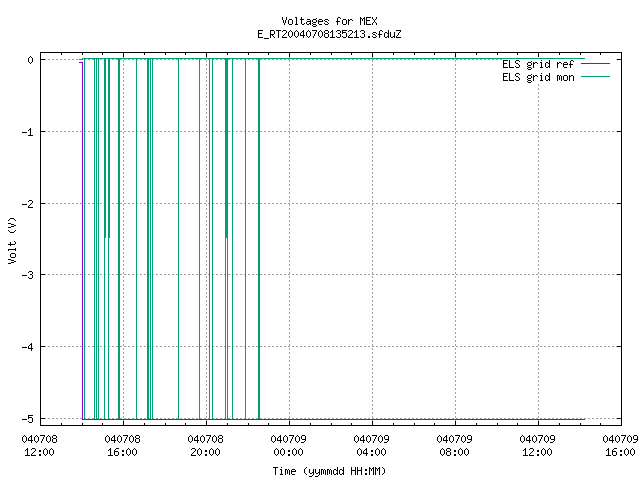Click x-axis label 040709 00:00
The height and width of the screenshot is (480, 640).
click(289, 446)
